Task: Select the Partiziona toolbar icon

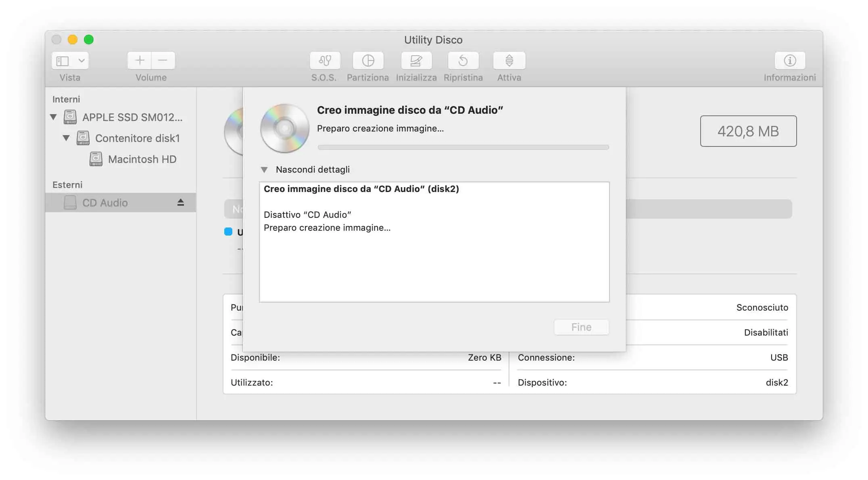Action: point(367,61)
